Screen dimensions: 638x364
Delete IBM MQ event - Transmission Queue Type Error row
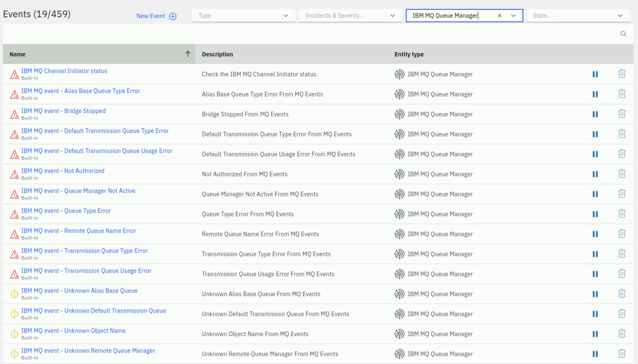tap(622, 254)
